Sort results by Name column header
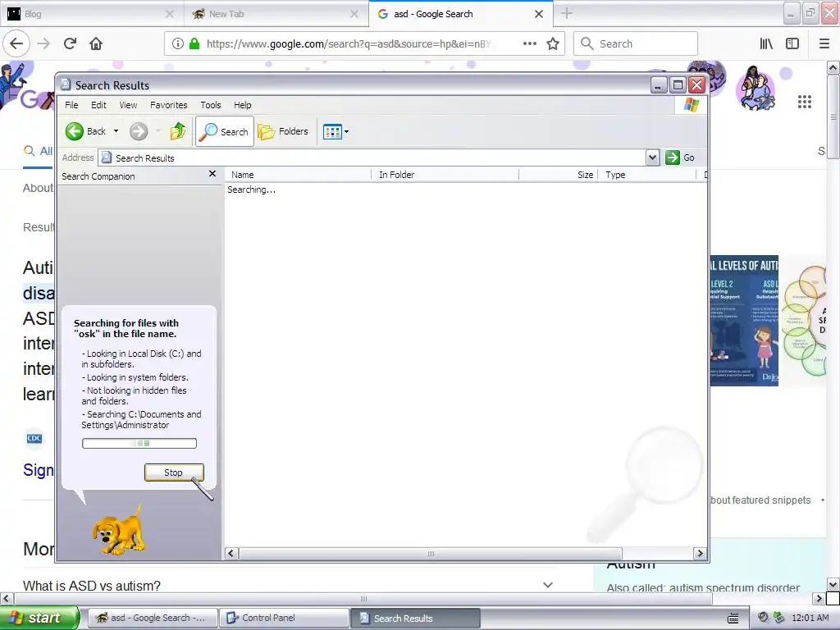 [x=298, y=175]
